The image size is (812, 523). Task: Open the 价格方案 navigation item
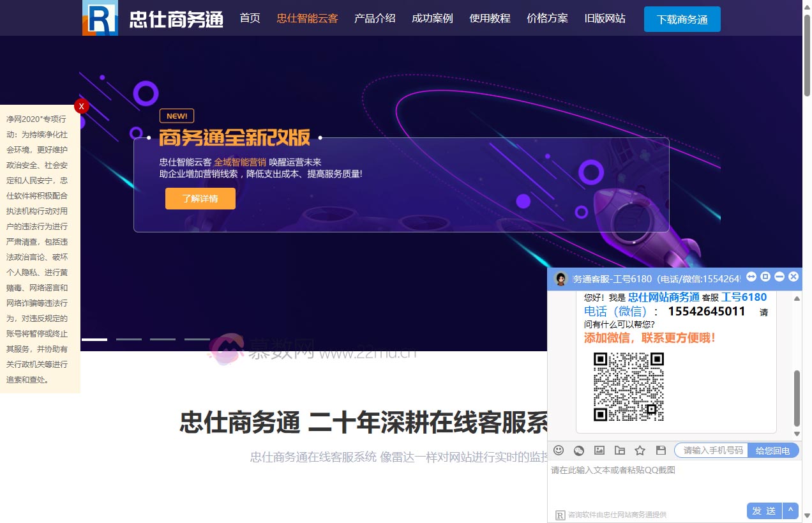click(x=546, y=19)
